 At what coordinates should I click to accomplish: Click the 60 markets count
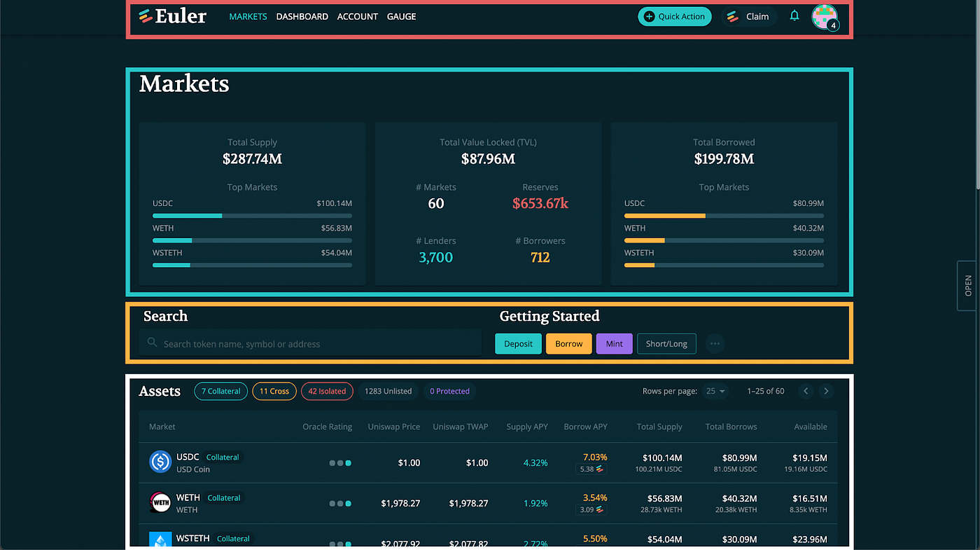point(436,204)
